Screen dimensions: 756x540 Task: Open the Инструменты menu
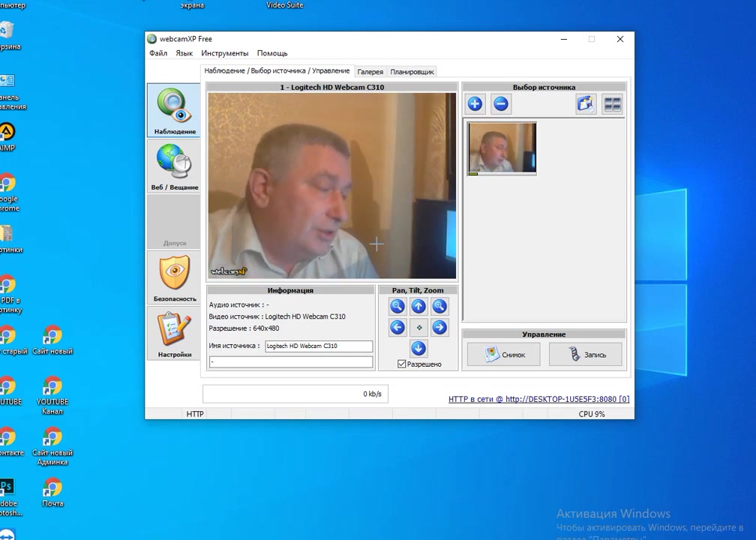[x=225, y=53]
